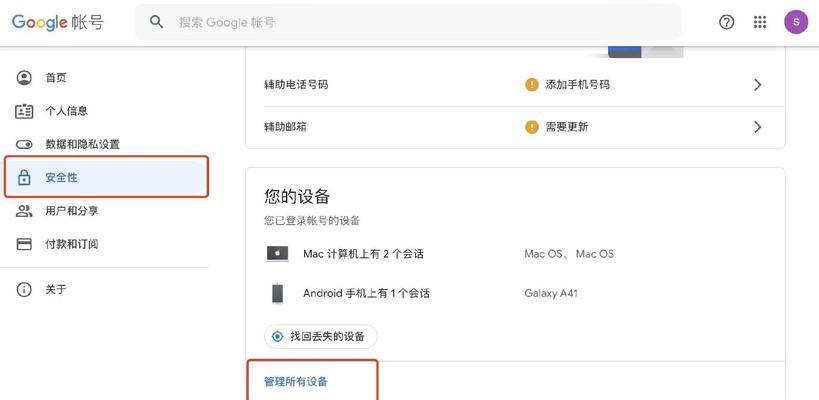Click the 首页 person circle icon
This screenshot has height=400, width=819.
(x=24, y=78)
